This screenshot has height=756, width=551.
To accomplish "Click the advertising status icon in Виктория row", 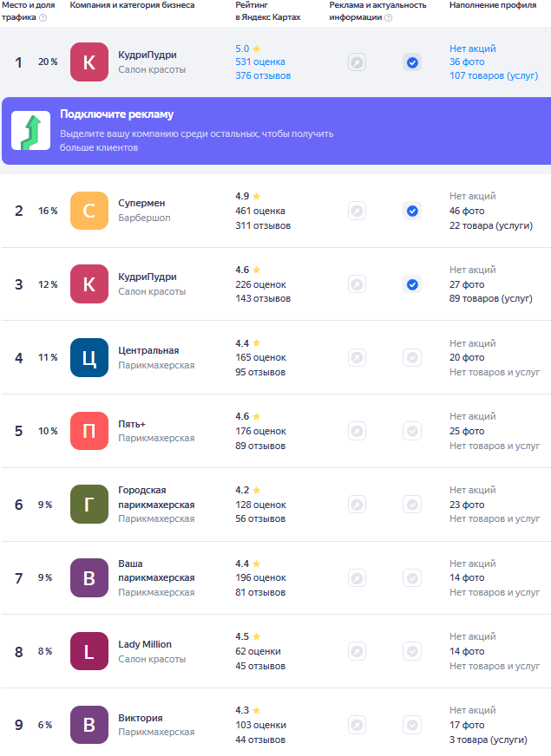I will (357, 725).
